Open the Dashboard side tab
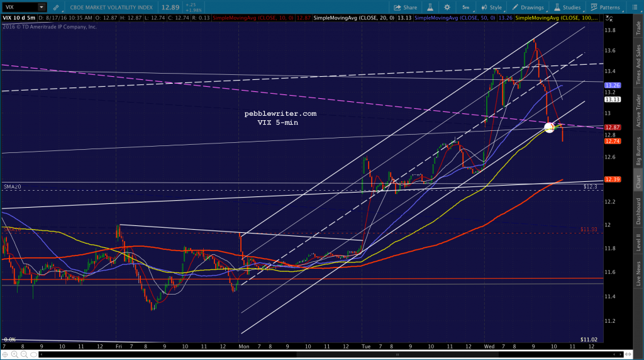This screenshot has width=644, height=360. click(x=638, y=211)
